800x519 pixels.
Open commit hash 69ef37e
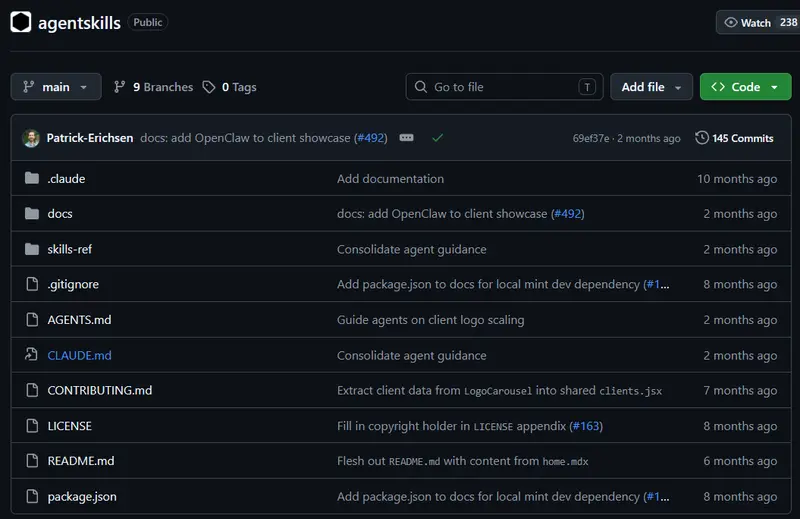591,138
